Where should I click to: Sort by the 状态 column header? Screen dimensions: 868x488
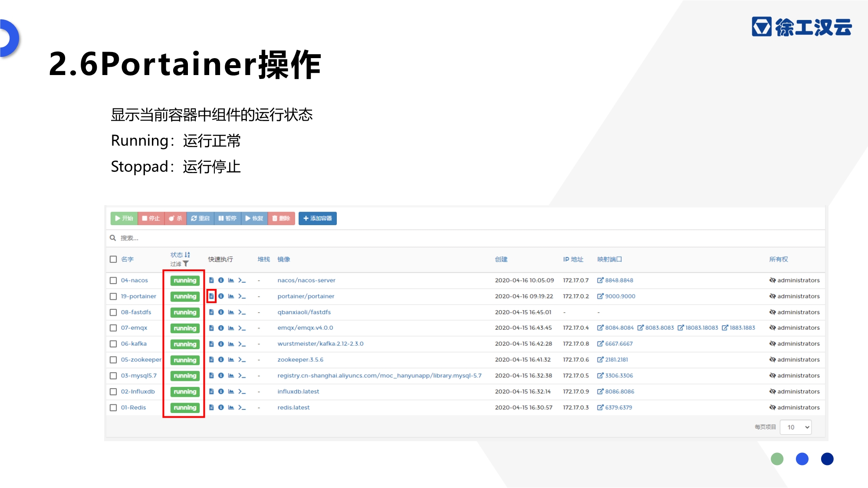[x=180, y=255]
